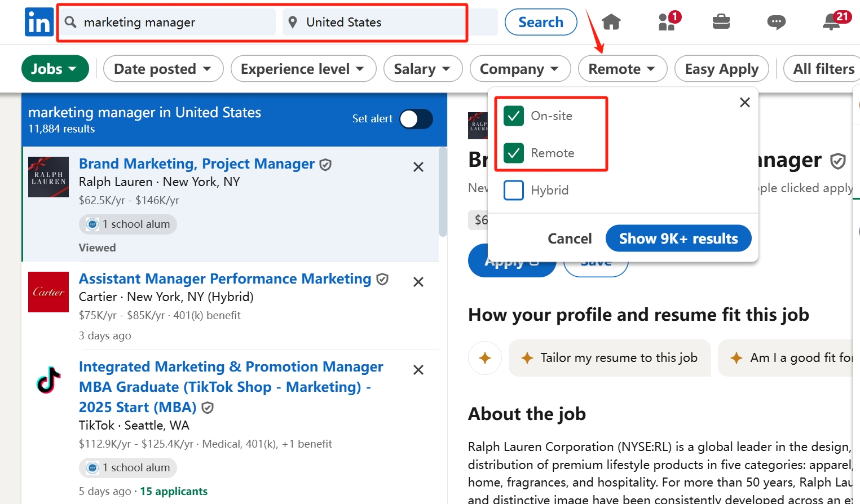This screenshot has height=504, width=860.
Task: Open Jobs via the briefcase icon
Action: (x=721, y=22)
